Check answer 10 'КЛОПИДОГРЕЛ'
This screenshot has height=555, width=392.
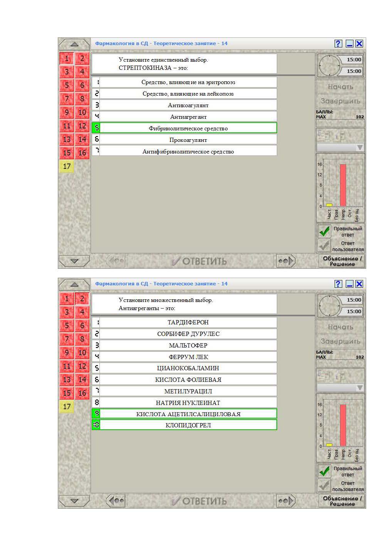coord(184,425)
